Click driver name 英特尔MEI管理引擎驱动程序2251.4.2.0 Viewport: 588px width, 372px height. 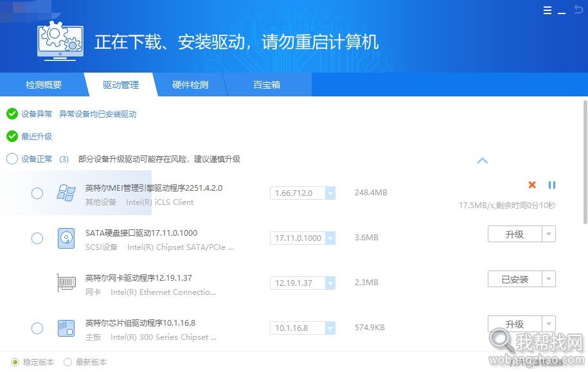pyautogui.click(x=154, y=188)
